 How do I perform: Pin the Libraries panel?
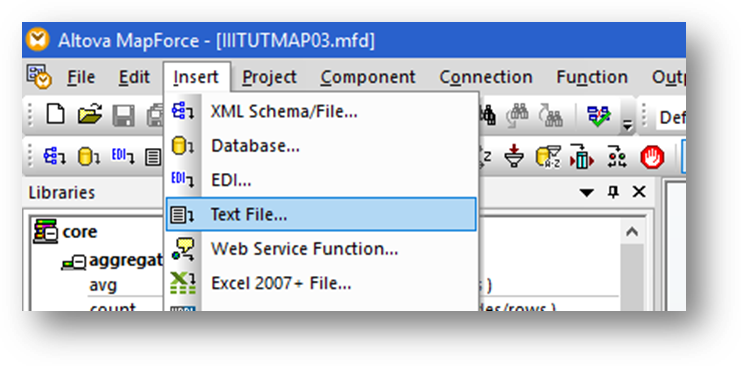(x=613, y=192)
